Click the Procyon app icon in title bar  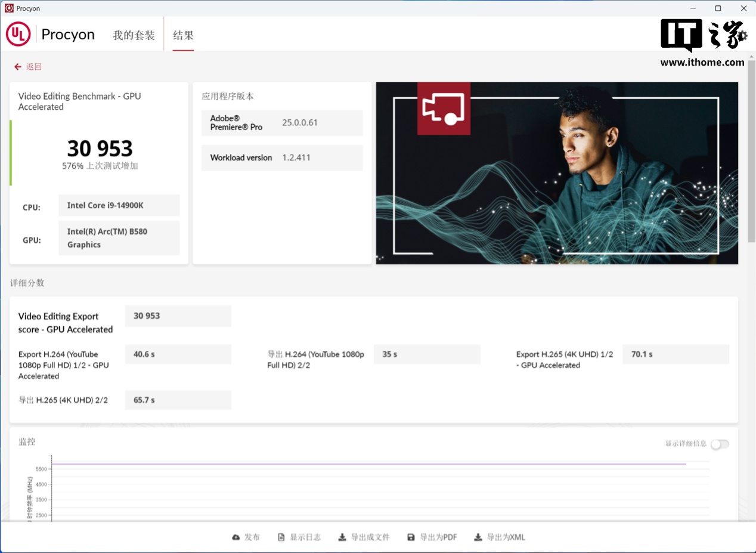(9, 8)
